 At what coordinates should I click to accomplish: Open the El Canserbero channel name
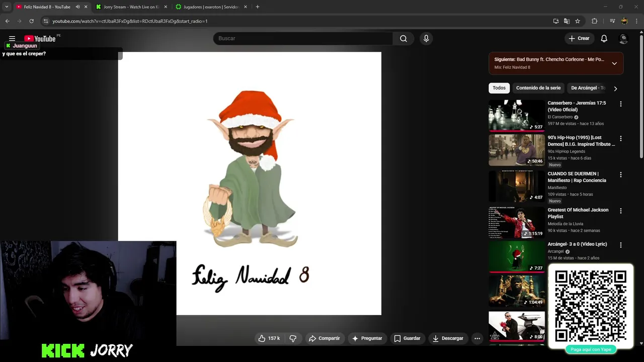point(560,117)
